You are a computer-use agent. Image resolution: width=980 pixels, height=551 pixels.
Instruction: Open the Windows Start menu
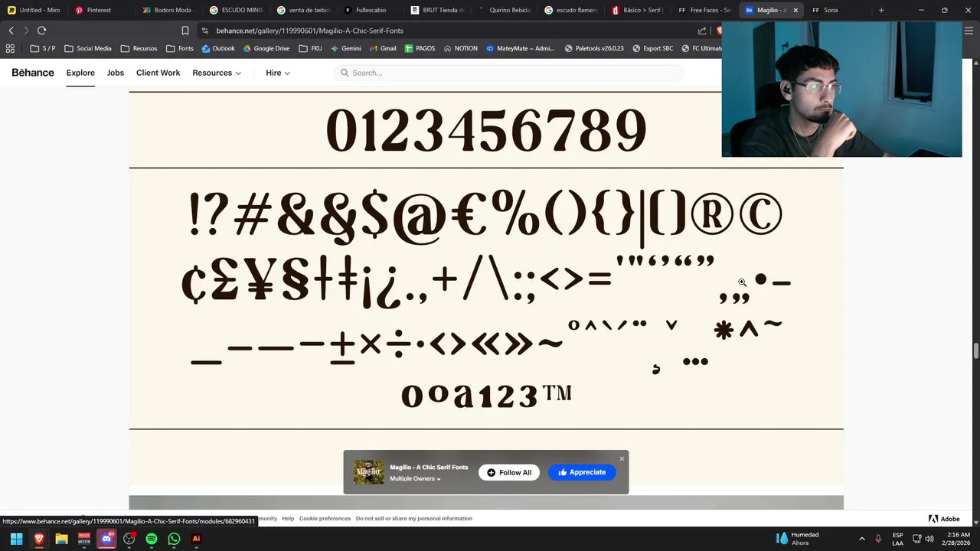coord(16,539)
